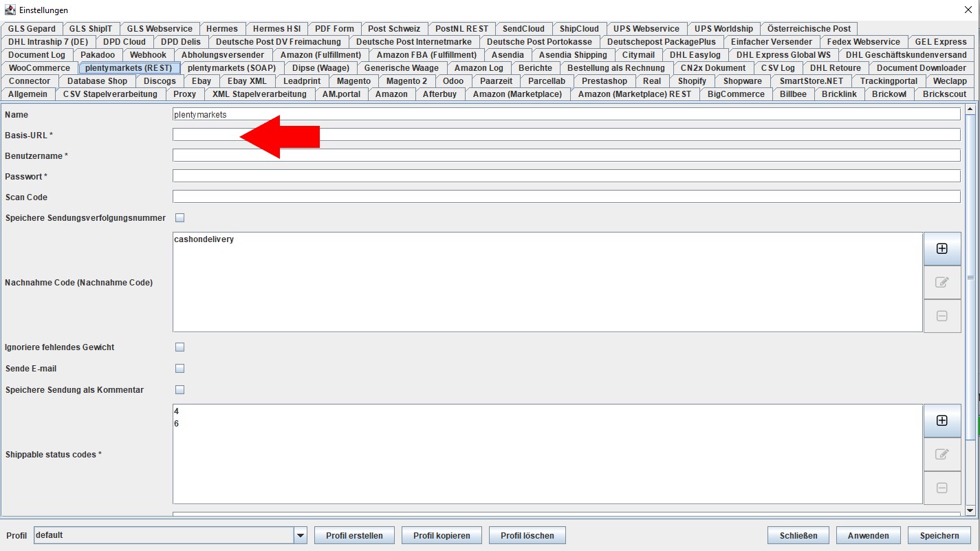The height and width of the screenshot is (551, 980).
Task: Select the Brickscout tab
Action: pos(944,94)
